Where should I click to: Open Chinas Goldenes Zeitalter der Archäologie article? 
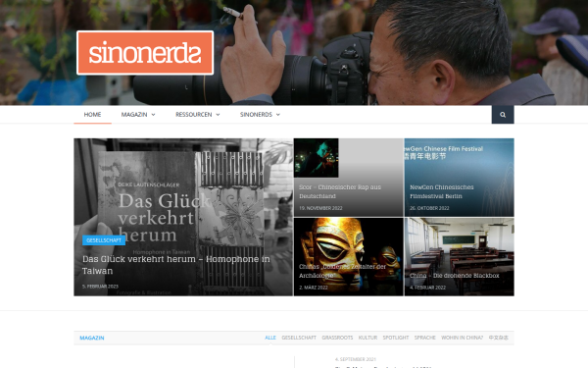pyautogui.click(x=342, y=271)
